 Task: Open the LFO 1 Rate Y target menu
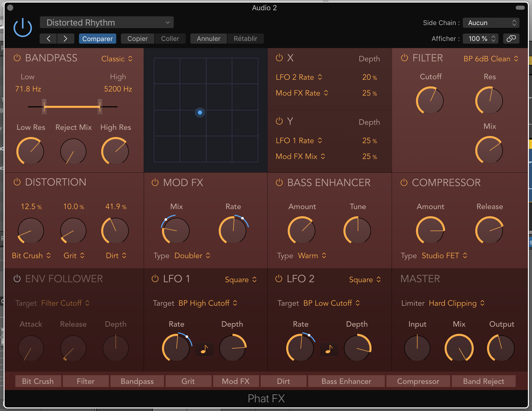pos(299,141)
